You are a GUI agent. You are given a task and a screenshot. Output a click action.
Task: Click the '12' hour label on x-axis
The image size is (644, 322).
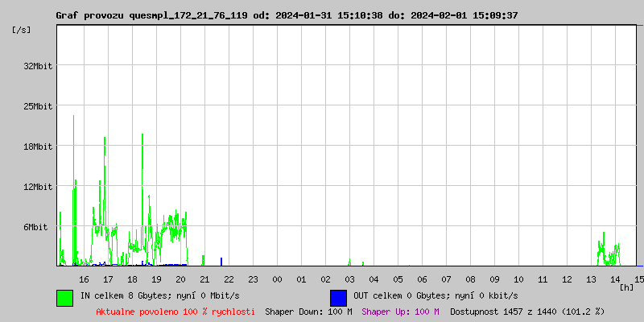(x=568, y=279)
